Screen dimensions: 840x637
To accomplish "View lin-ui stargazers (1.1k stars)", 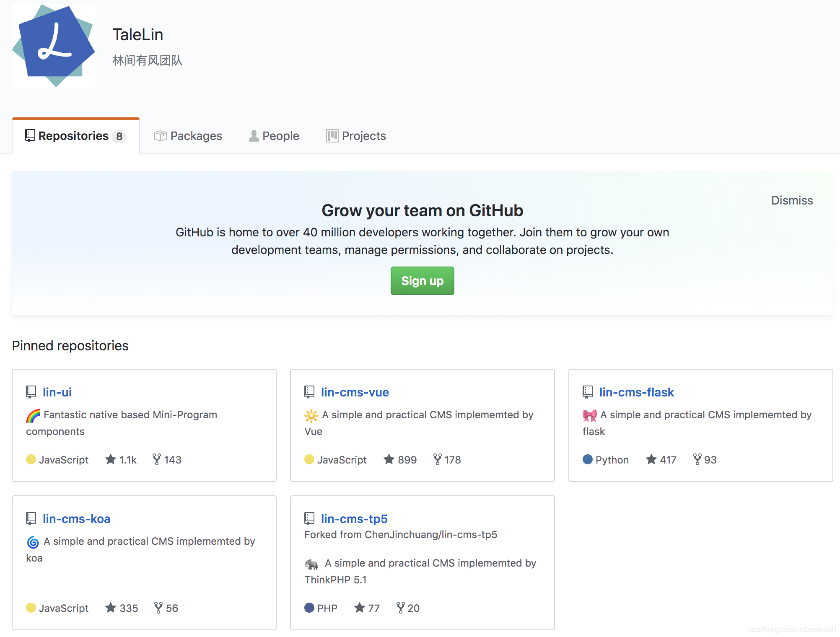I will tap(121, 460).
